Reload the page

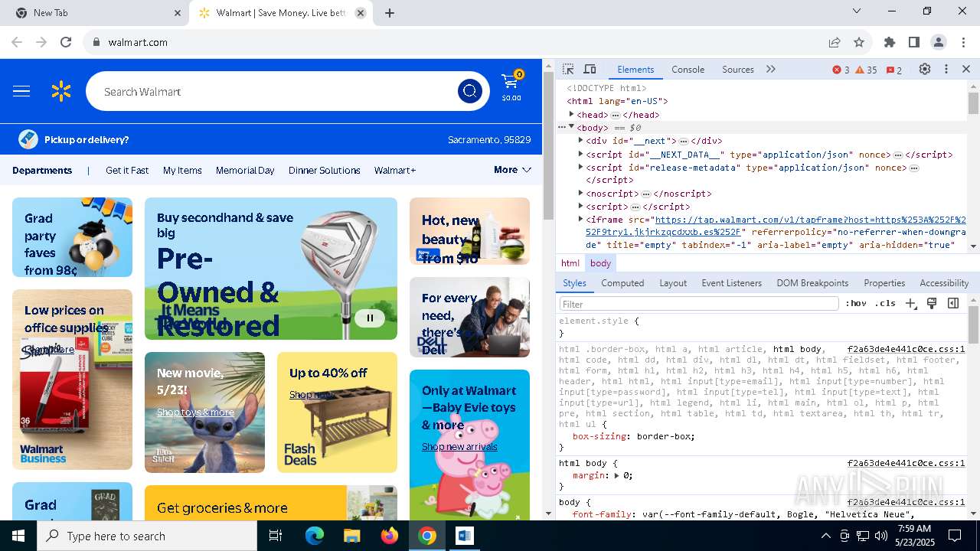(x=66, y=42)
